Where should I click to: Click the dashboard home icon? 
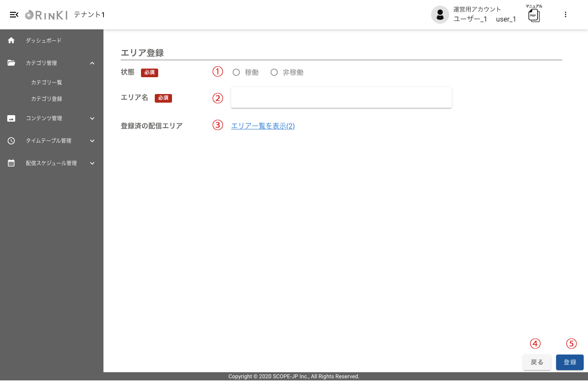tap(12, 41)
